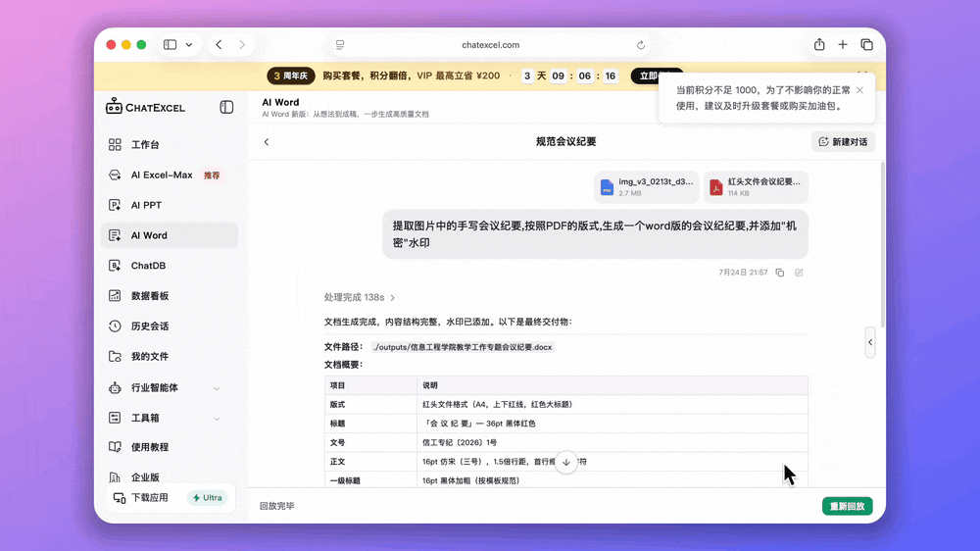Click the ChatExcel robot logo
The width and height of the screenshot is (980, 551).
click(114, 106)
